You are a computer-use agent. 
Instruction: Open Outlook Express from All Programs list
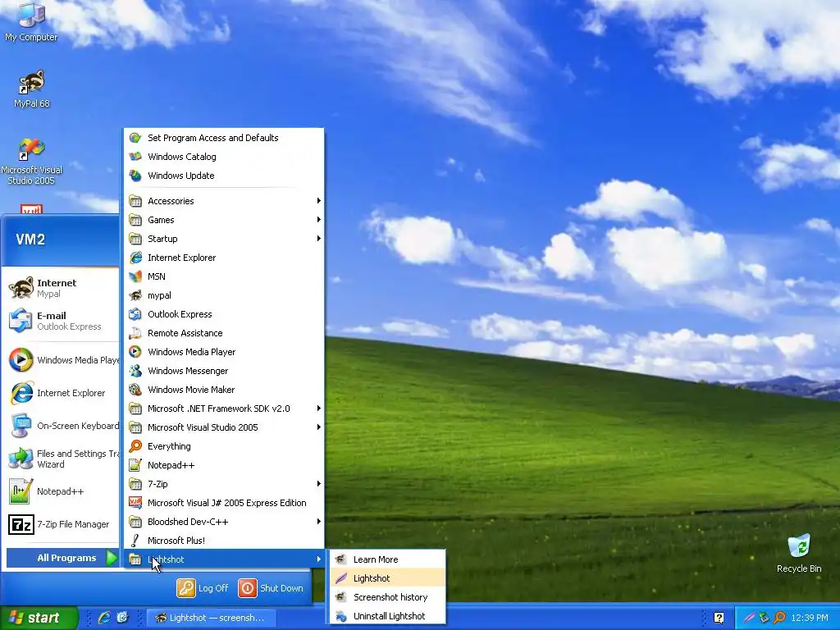click(x=224, y=314)
